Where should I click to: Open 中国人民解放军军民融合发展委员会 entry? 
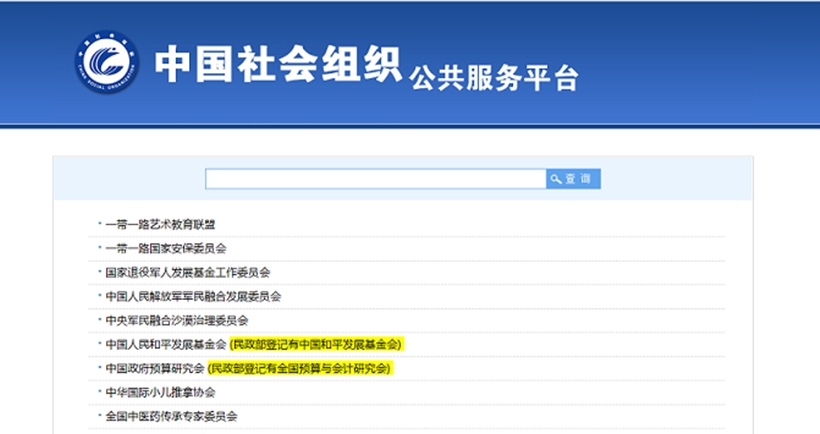[x=193, y=296]
